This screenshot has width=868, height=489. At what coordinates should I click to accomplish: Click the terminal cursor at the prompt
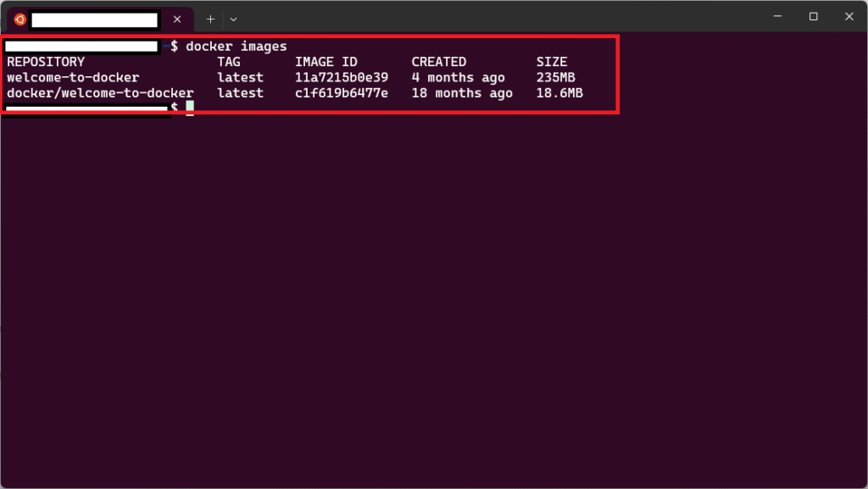tap(190, 108)
